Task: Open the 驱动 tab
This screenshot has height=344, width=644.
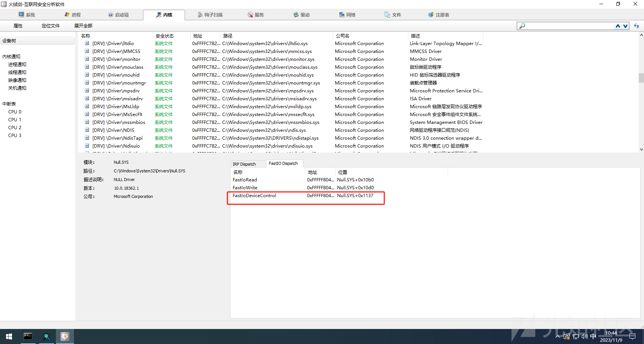Action: 301,15
